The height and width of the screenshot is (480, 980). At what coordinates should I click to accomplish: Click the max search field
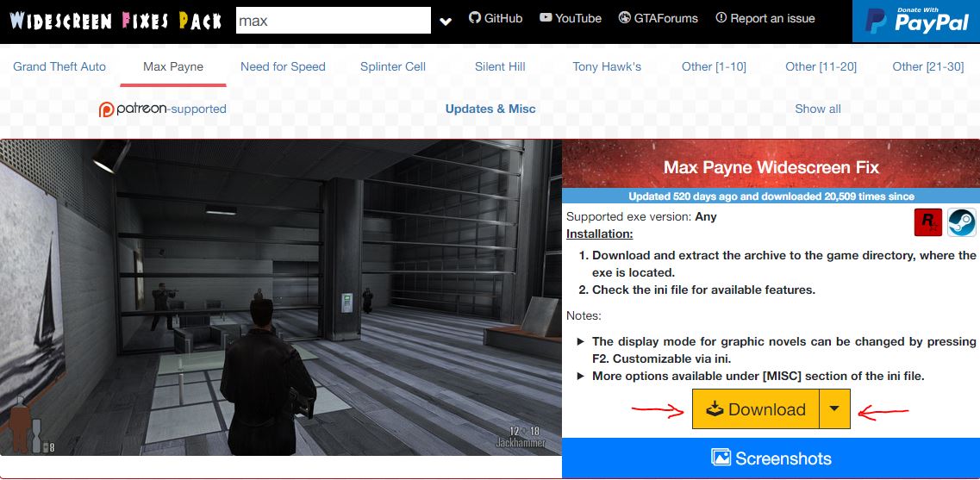[x=333, y=21]
